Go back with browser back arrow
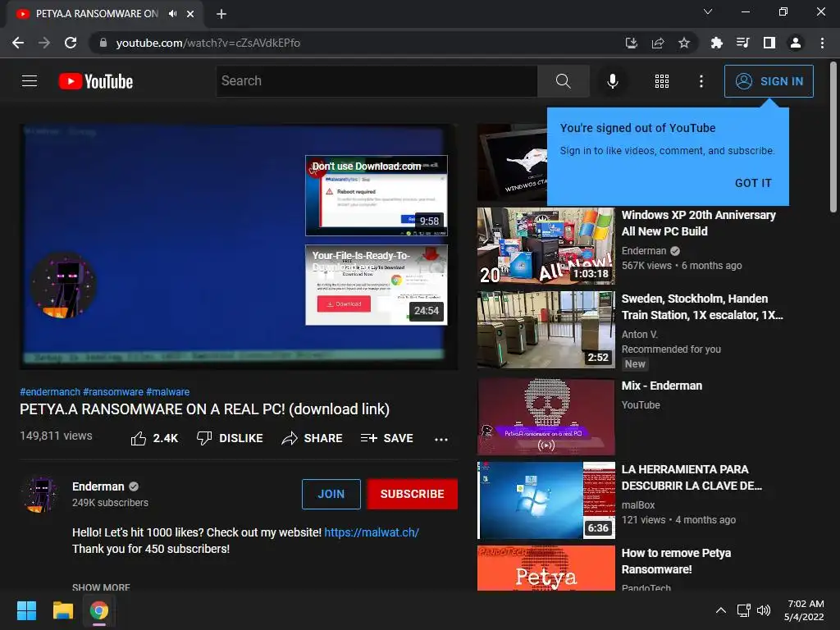This screenshot has width=840, height=630. pos(18,43)
